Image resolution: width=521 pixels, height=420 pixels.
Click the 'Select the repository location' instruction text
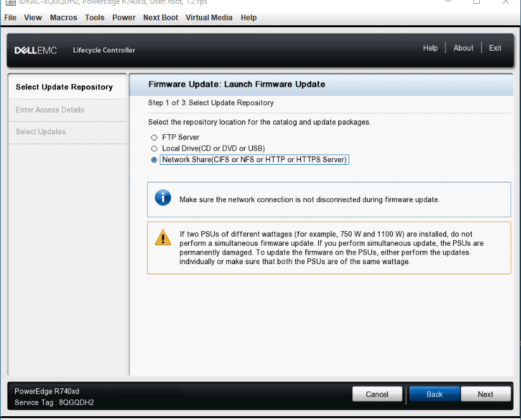coord(259,122)
